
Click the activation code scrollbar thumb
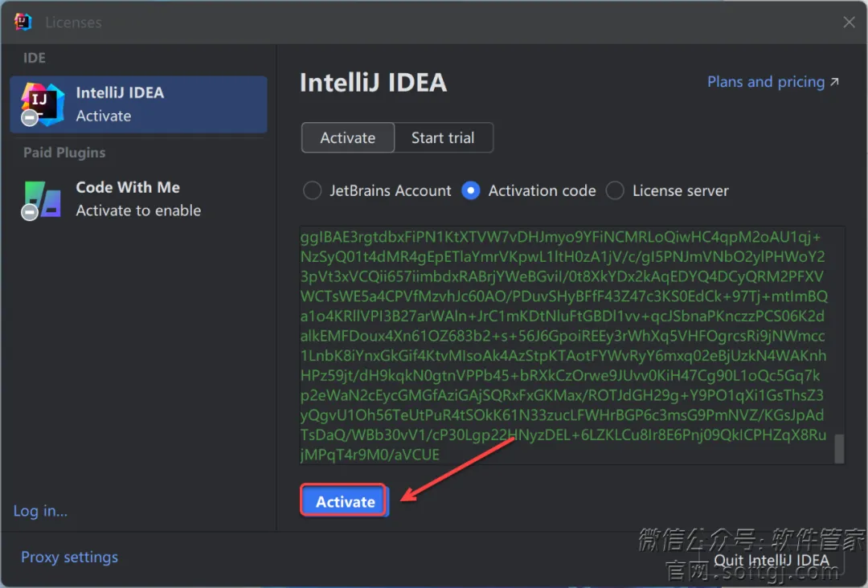click(839, 448)
